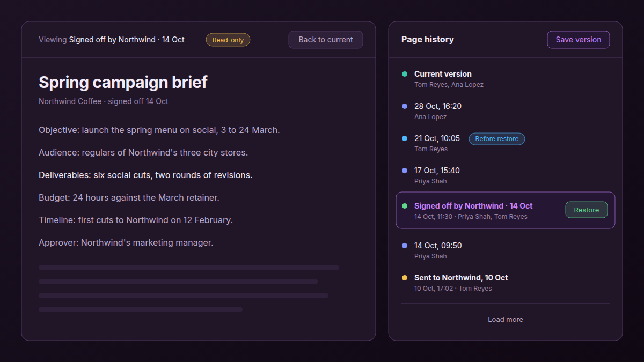
Task: Click the Spring campaign brief title
Action: (x=123, y=82)
